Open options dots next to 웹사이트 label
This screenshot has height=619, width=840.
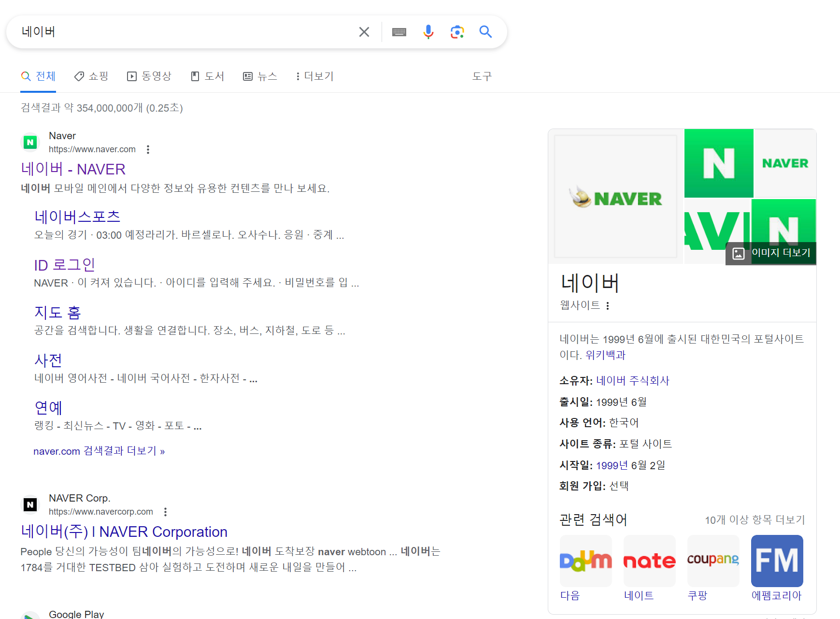click(608, 306)
